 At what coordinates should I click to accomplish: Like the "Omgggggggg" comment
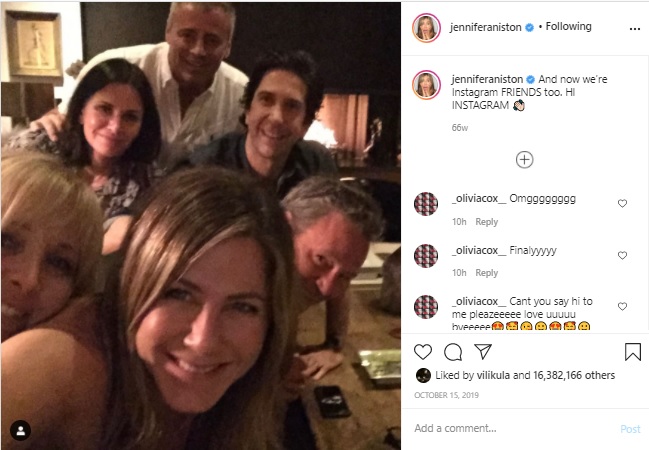point(622,203)
